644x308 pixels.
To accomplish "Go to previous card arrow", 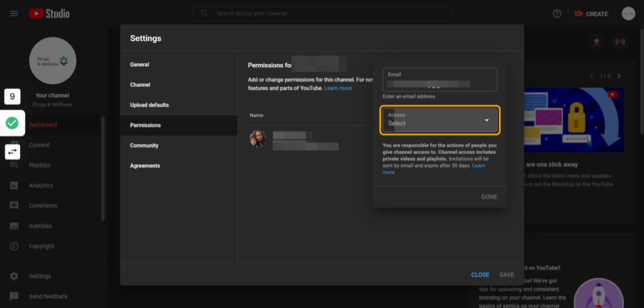I will 591,76.
